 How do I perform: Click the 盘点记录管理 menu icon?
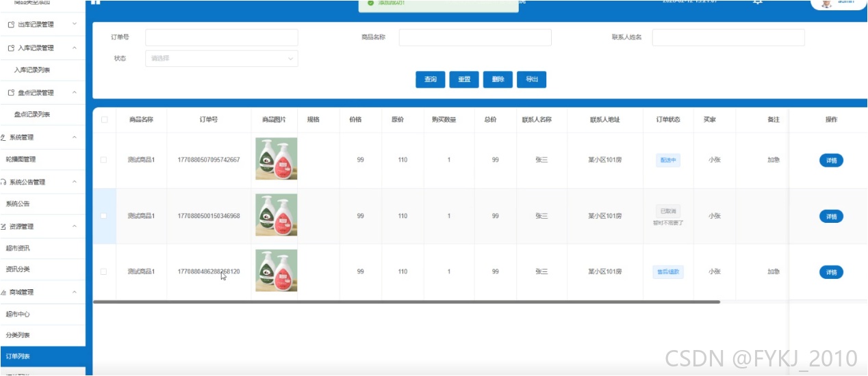(11, 93)
